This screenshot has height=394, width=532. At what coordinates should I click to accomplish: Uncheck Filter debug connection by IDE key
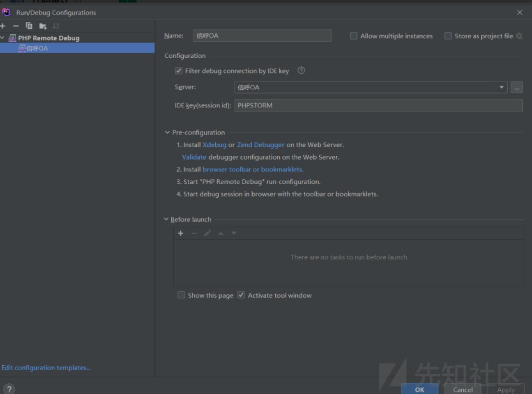[179, 71]
